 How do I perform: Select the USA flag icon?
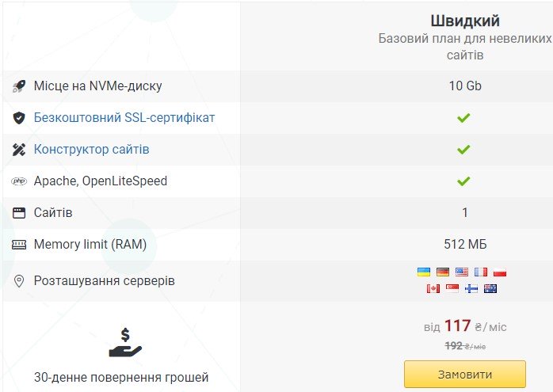[462, 272]
